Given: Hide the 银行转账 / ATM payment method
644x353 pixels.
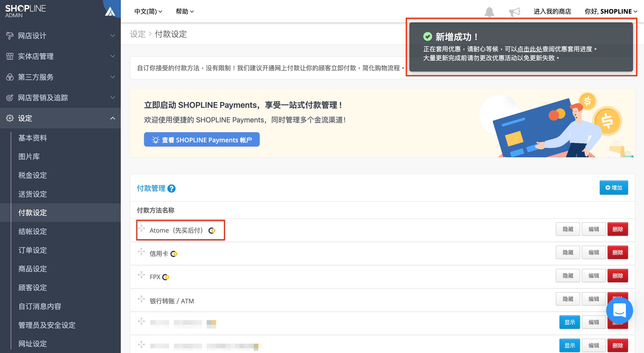Looking at the screenshot, I should pos(568,299).
